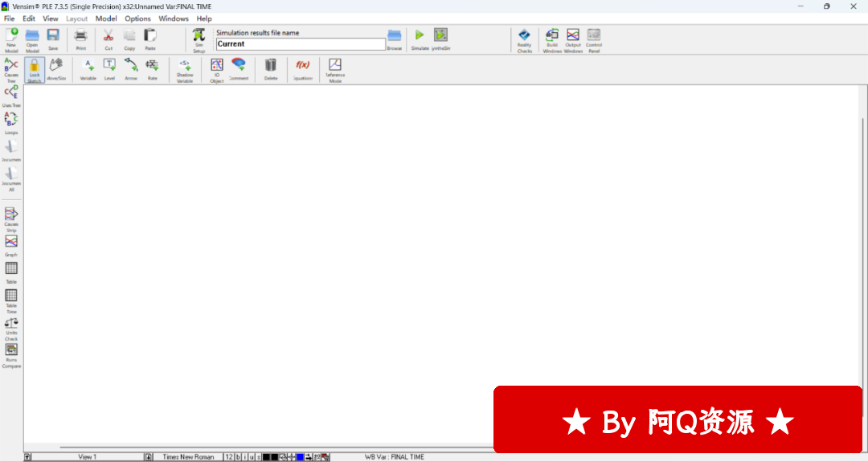This screenshot has width=868, height=462.
Task: Create a new model with New Model icon
Action: click(x=11, y=40)
